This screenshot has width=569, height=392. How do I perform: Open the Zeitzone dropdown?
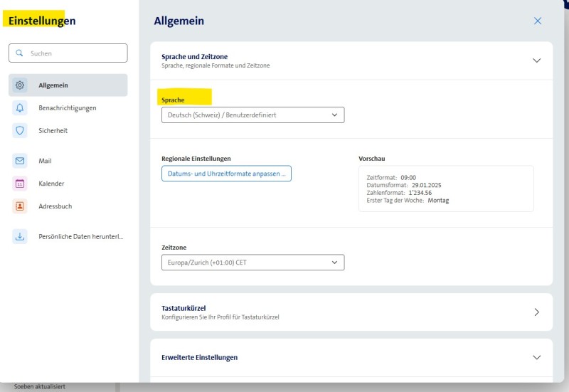click(x=252, y=263)
